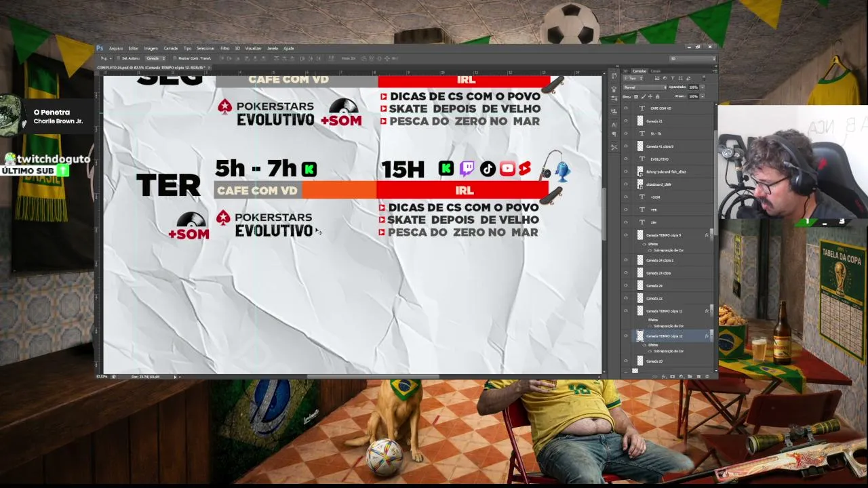This screenshot has height=488, width=868.
Task: Open the Opacidade slider dropdown arrow
Action: 701,87
